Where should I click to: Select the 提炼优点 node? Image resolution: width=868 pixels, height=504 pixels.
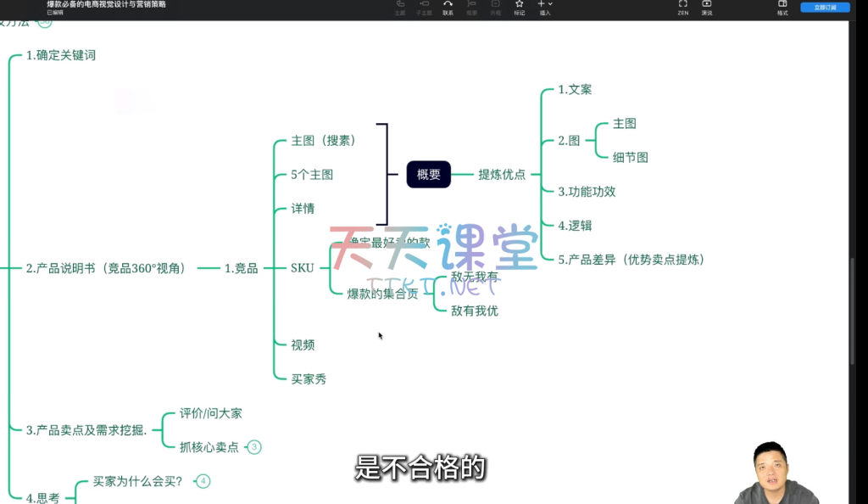[x=502, y=175]
